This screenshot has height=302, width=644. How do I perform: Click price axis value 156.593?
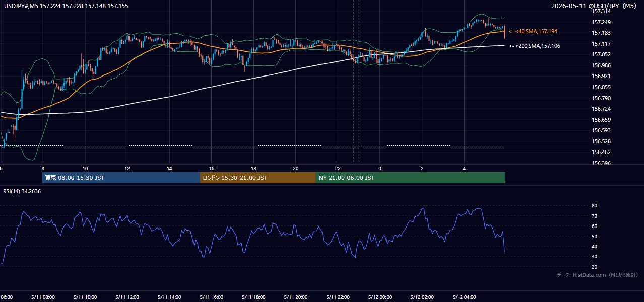pyautogui.click(x=601, y=130)
